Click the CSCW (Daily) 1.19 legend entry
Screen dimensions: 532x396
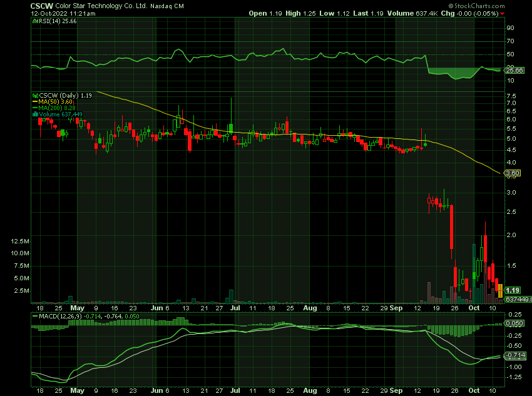point(66,96)
